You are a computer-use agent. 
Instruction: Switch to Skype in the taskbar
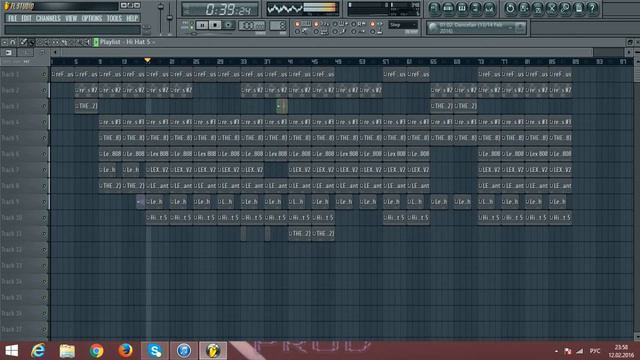pos(155,351)
